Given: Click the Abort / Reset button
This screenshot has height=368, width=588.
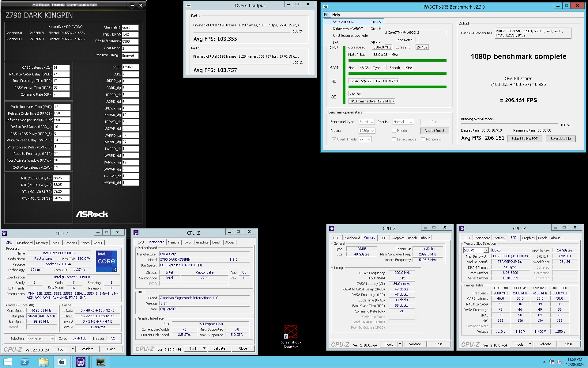Looking at the screenshot, I should click(x=434, y=131).
